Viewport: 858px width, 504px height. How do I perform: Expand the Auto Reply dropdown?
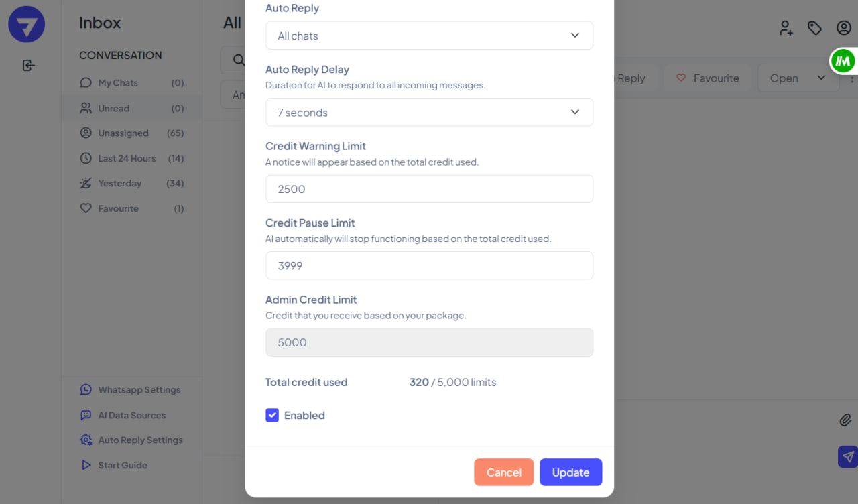tap(429, 36)
